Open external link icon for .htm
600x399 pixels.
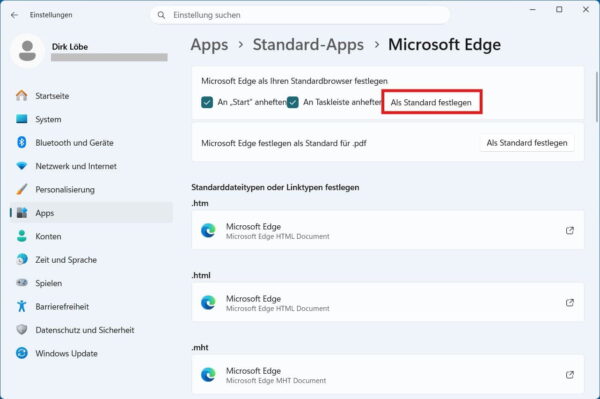coord(570,230)
